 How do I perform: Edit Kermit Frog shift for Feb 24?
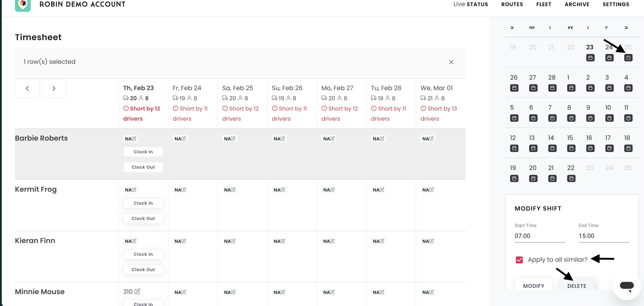click(184, 190)
